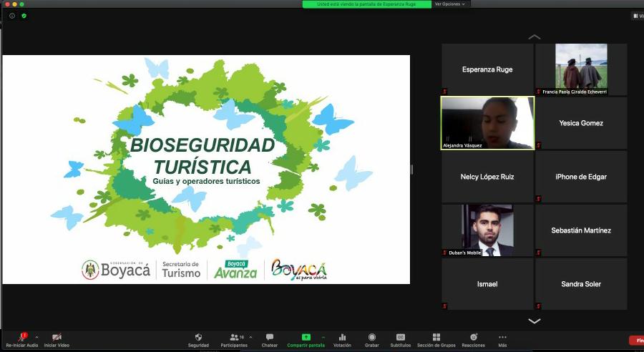Image resolution: width=644 pixels, height=352 pixels.
Task: Expand Ver Opciones dropdown at top
Action: pos(449,4)
